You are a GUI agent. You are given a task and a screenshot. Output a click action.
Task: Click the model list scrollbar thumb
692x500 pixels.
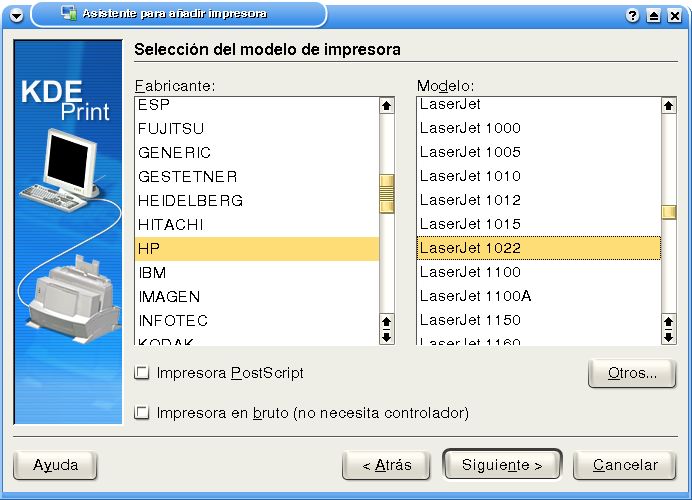[669, 212]
